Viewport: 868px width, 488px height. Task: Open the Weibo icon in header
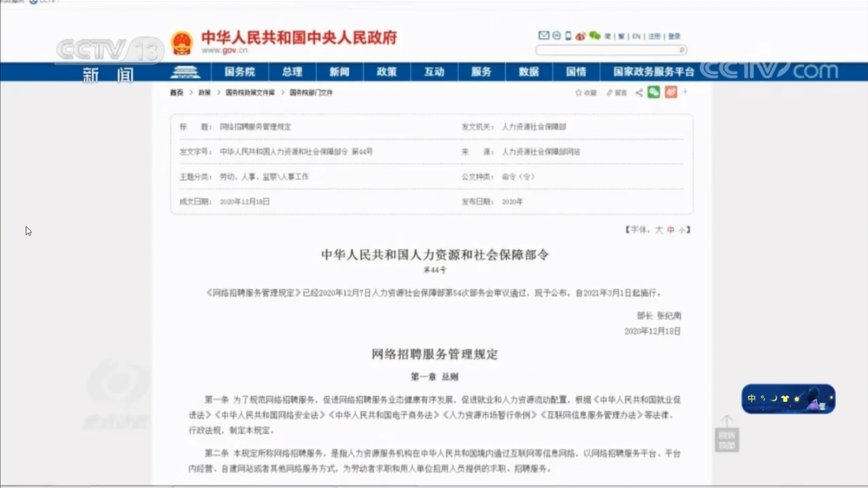(x=581, y=36)
